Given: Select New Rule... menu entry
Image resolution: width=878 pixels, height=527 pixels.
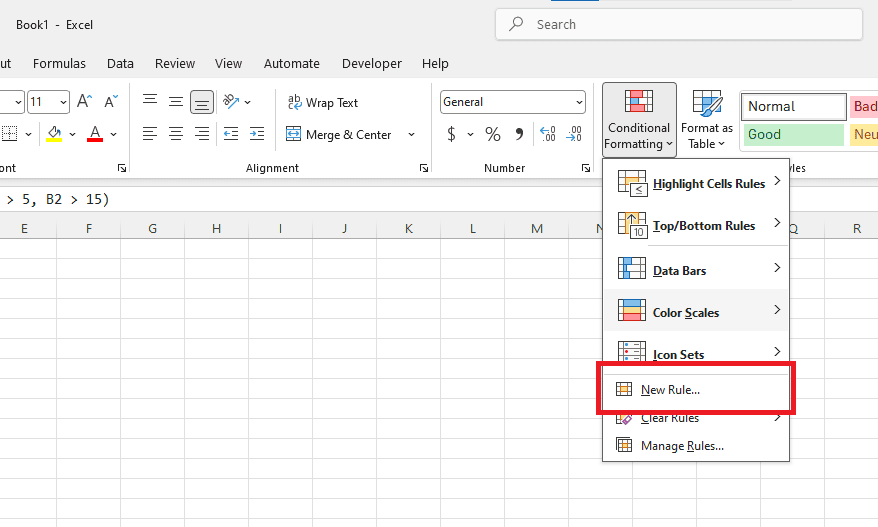Looking at the screenshot, I should 696,390.
